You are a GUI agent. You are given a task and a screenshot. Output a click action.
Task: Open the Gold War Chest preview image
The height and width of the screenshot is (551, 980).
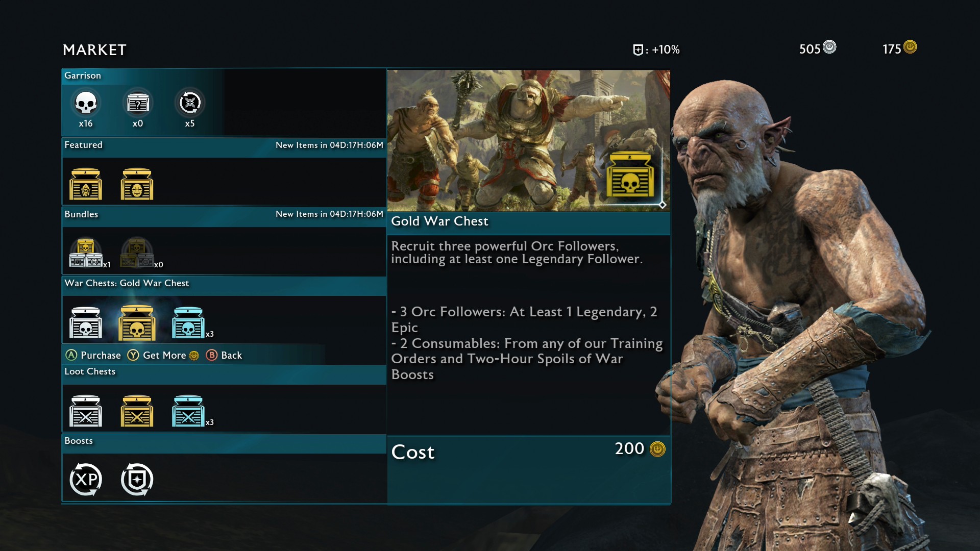[528, 141]
